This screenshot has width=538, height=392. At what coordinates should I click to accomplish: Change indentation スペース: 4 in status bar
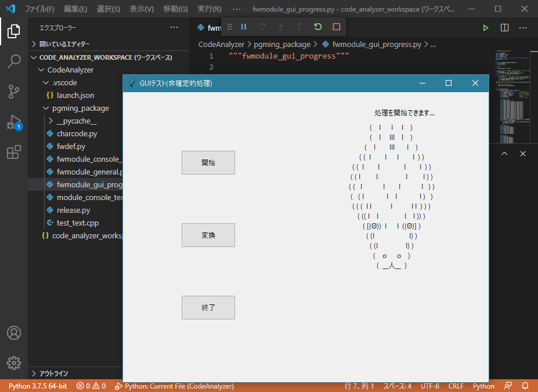point(397,386)
